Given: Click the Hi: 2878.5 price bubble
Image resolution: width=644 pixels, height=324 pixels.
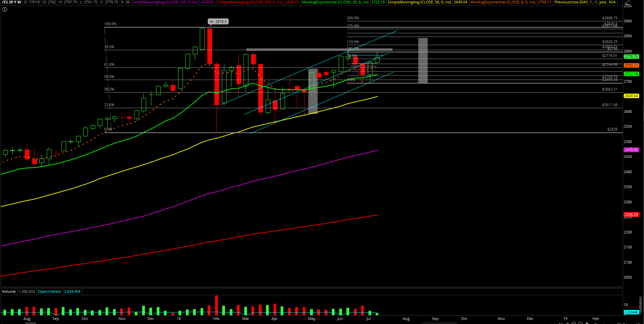Looking at the screenshot, I should [218, 22].
